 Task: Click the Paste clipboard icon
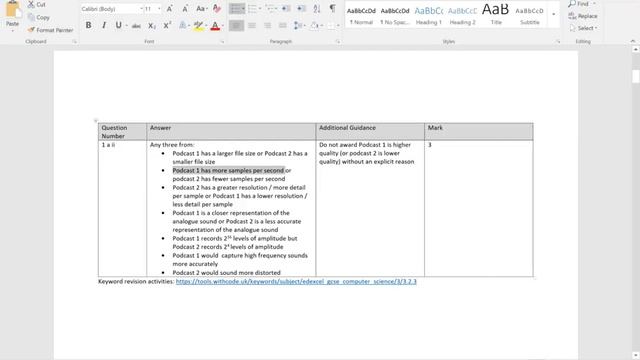coord(12,9)
